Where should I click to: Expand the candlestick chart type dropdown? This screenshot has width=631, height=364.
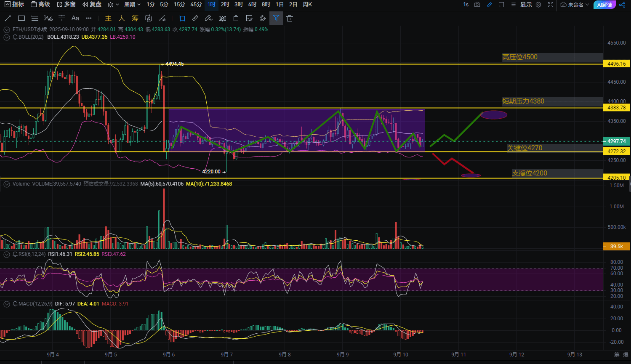tap(113, 5)
